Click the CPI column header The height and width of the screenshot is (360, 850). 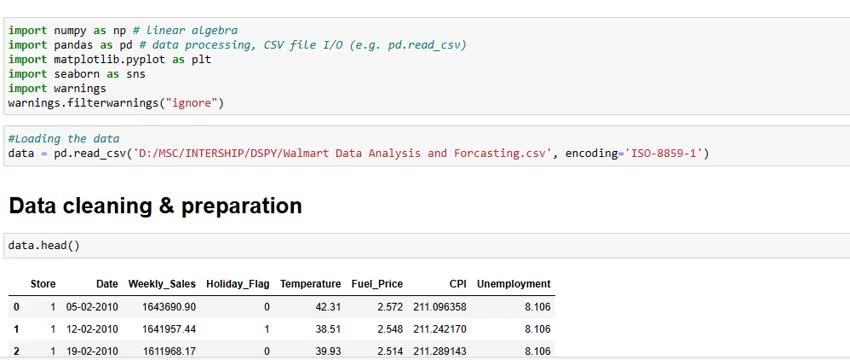point(458,284)
